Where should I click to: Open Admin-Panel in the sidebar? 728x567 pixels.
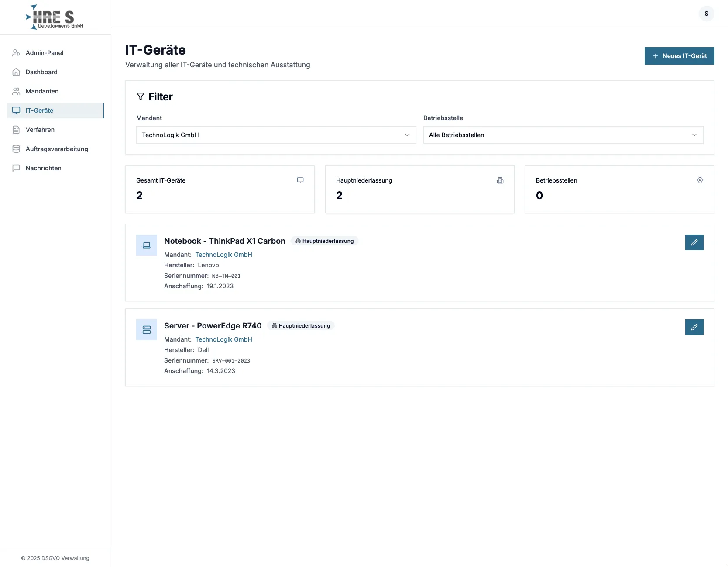45,53
